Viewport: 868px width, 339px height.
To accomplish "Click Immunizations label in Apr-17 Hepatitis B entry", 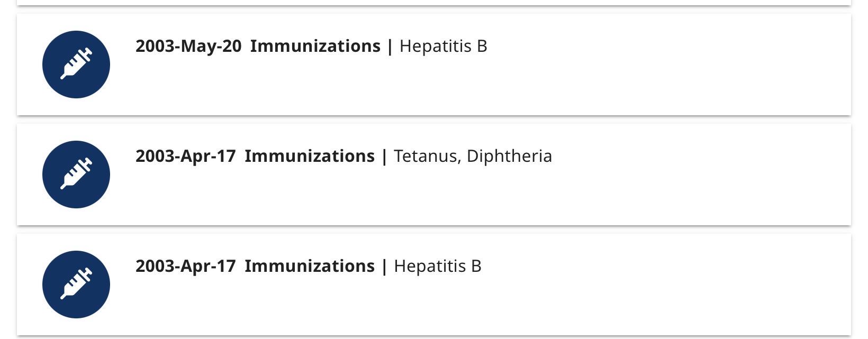I will point(309,266).
